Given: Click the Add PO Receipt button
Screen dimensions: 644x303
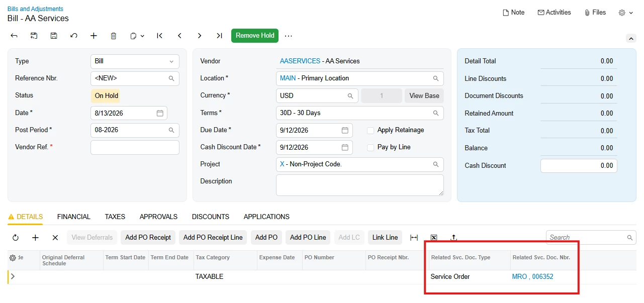Looking at the screenshot, I should (x=148, y=238).
